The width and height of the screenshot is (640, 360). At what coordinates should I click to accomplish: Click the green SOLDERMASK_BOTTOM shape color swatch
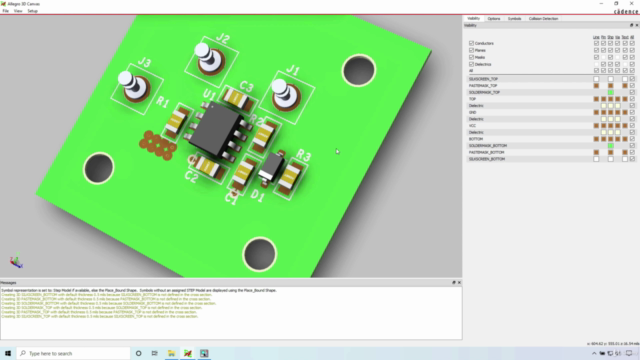coord(611,146)
